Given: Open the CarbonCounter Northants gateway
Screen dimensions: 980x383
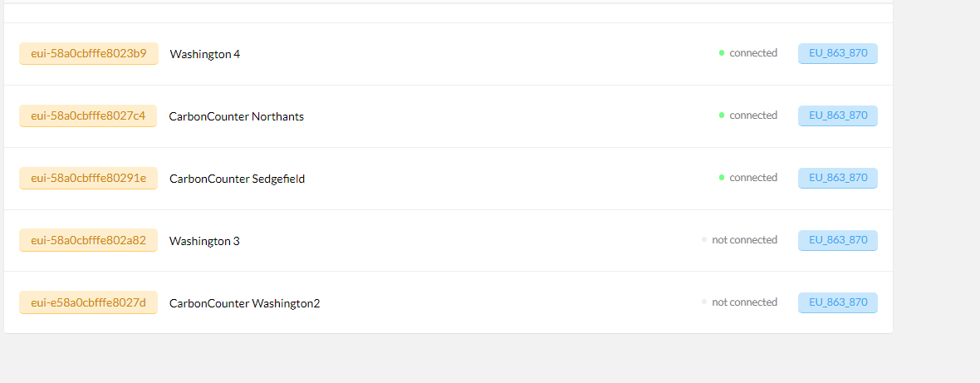Looking at the screenshot, I should (236, 116).
